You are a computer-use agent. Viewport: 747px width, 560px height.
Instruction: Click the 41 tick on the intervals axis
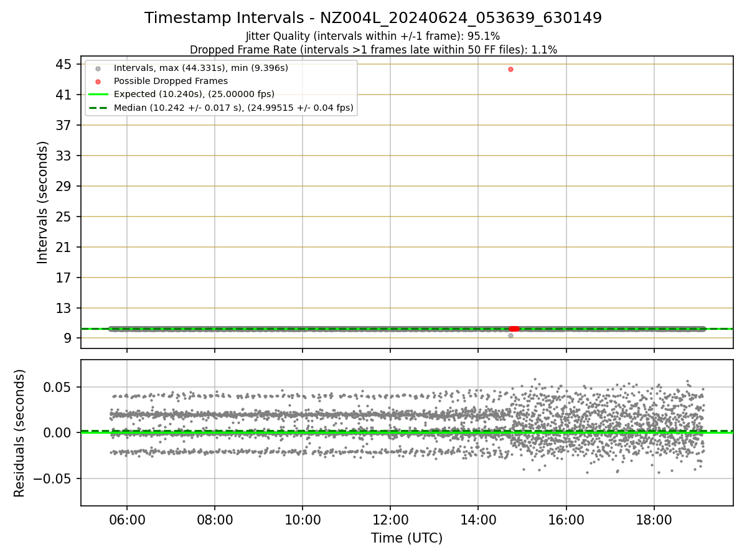click(65, 95)
